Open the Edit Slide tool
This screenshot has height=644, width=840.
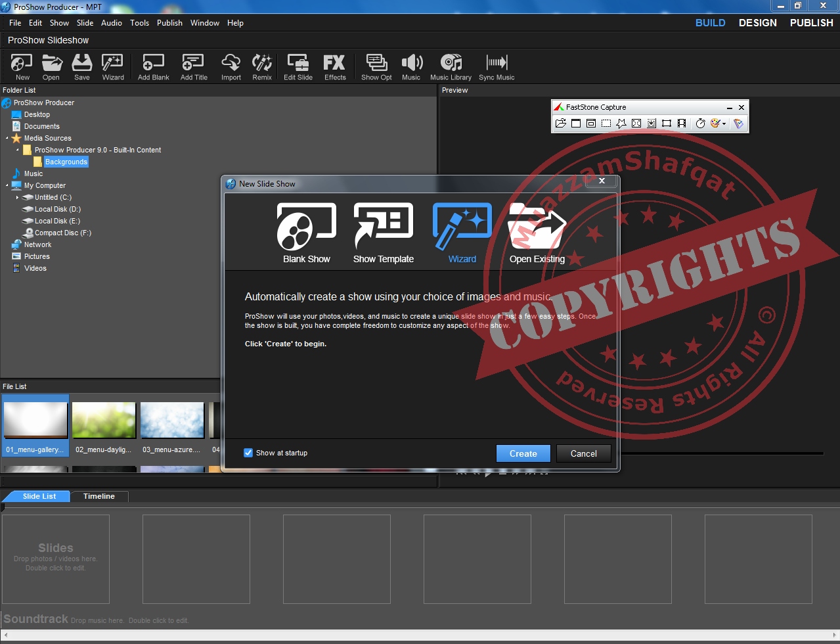click(x=298, y=66)
